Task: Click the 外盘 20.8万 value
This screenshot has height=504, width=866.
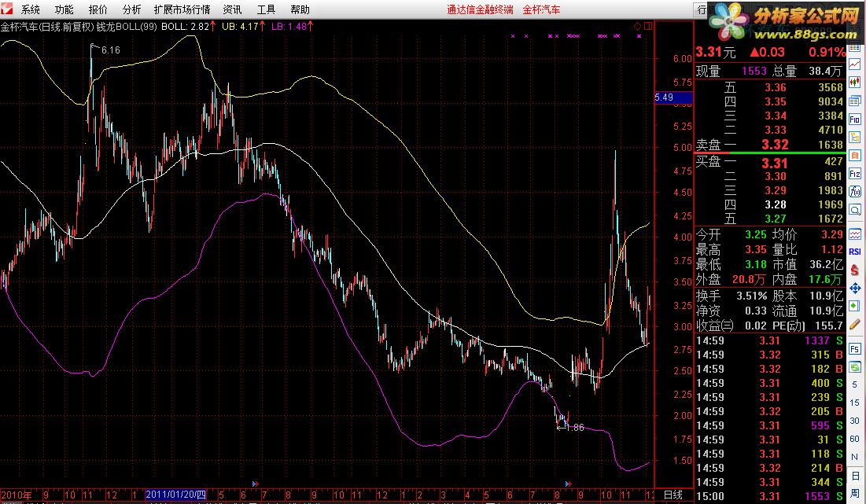Action: coord(749,279)
